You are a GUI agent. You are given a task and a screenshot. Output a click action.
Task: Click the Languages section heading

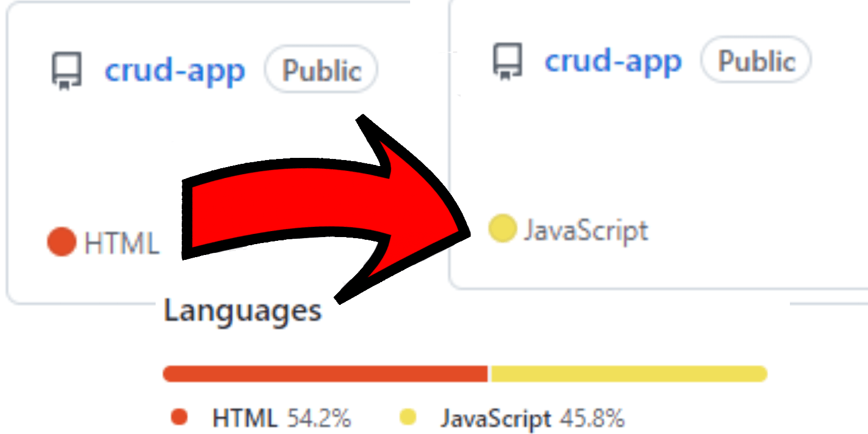click(x=242, y=311)
